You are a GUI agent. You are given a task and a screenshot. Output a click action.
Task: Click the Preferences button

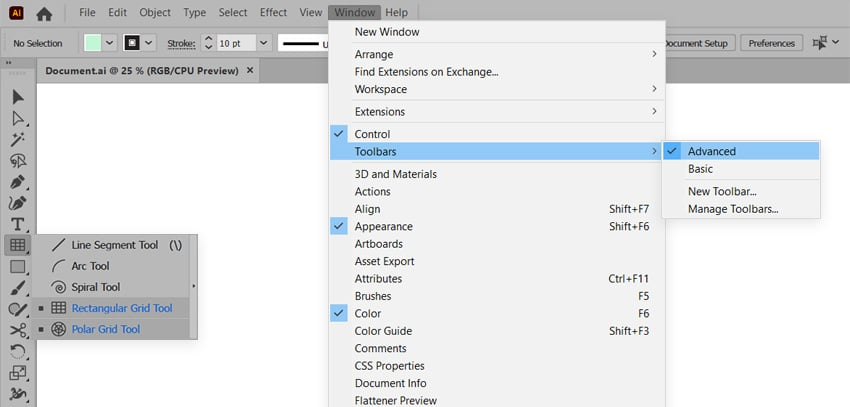[771, 43]
